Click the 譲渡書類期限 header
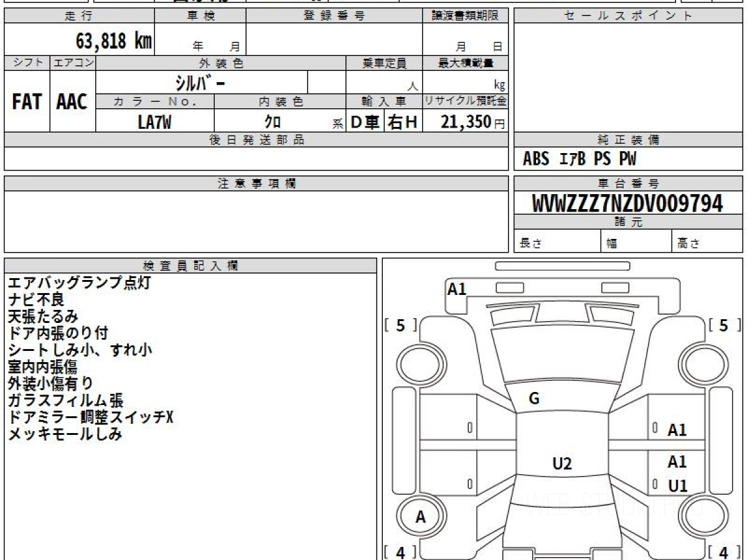The image size is (747, 560). coord(466,16)
